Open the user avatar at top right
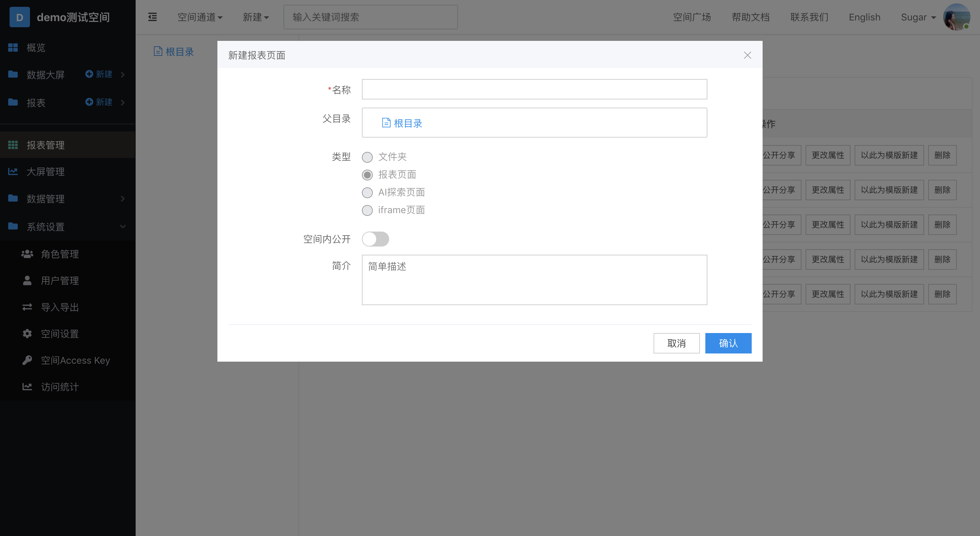 pyautogui.click(x=956, y=17)
